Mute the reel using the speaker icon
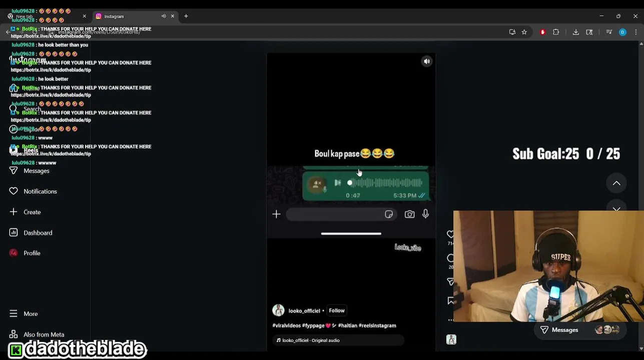Image resolution: width=644 pixels, height=360 pixels. click(427, 61)
